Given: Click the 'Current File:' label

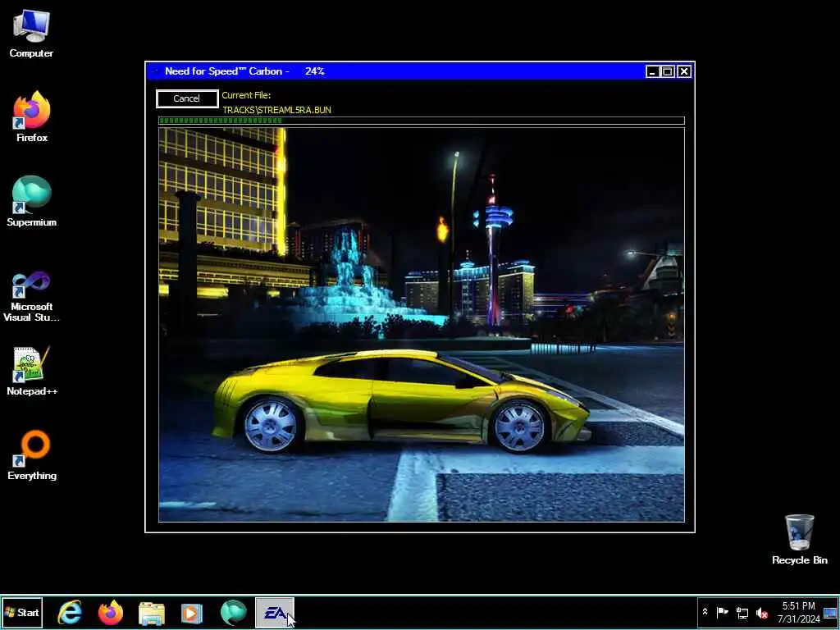Looking at the screenshot, I should (246, 95).
